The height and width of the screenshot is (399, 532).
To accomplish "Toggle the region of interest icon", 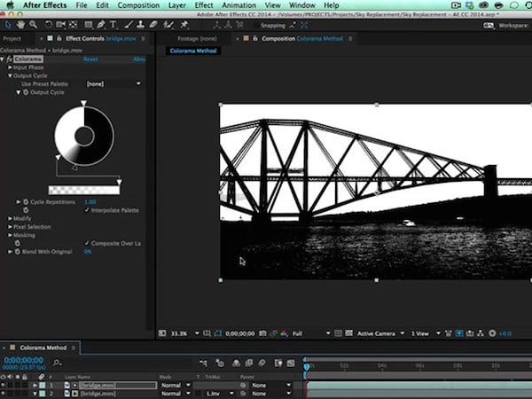I will pyautogui.click(x=338, y=333).
